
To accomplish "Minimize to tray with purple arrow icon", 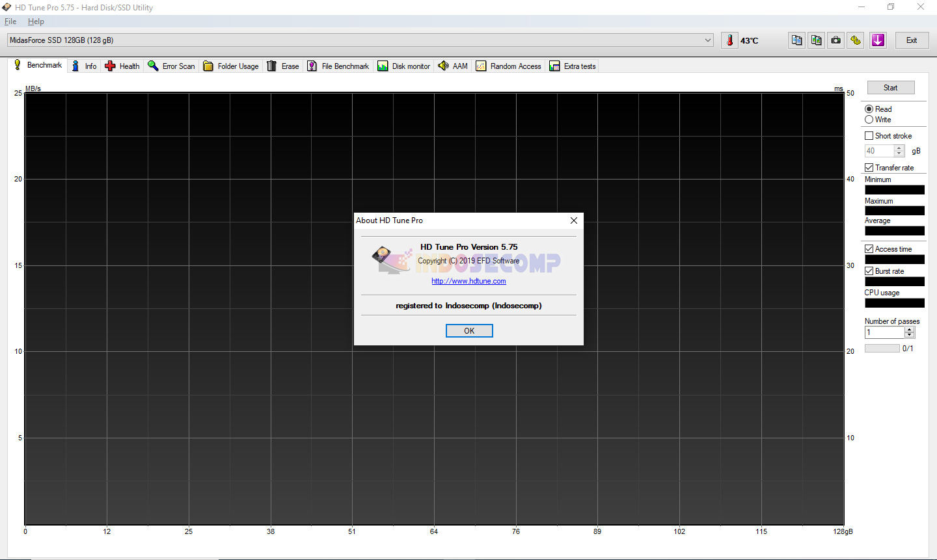I will [878, 40].
